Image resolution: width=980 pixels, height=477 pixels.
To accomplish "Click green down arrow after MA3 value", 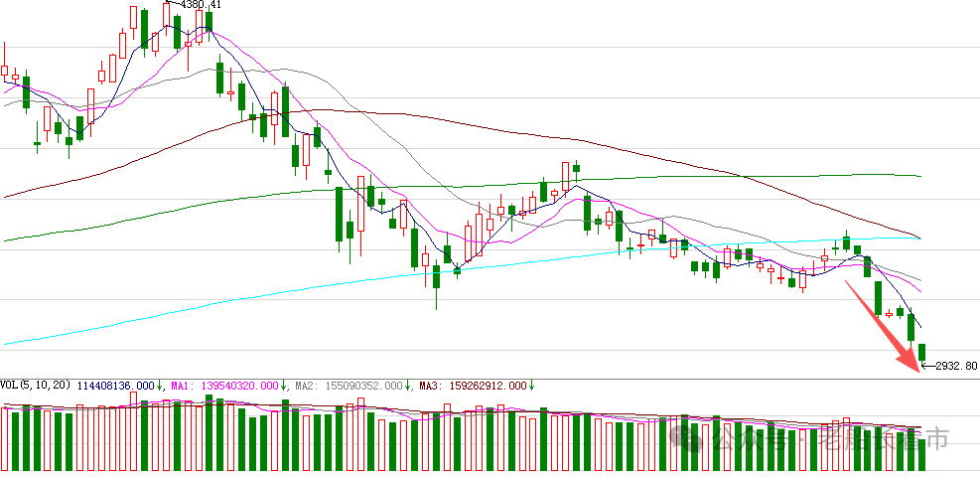I will (531, 386).
